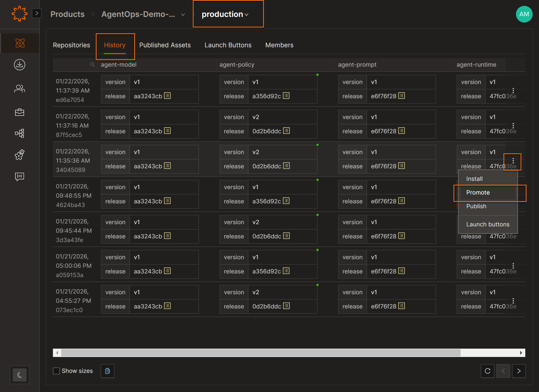Click the atom icon in the sidebar
The image size is (539, 392).
coord(20,43)
